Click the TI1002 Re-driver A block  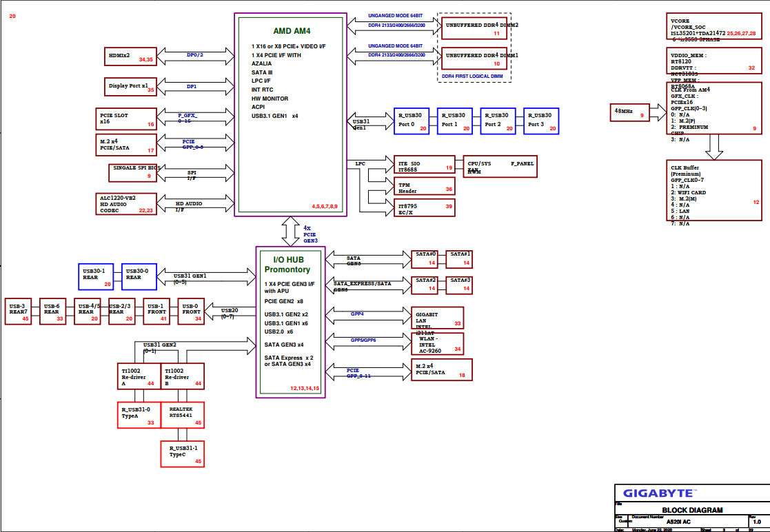[139, 376]
